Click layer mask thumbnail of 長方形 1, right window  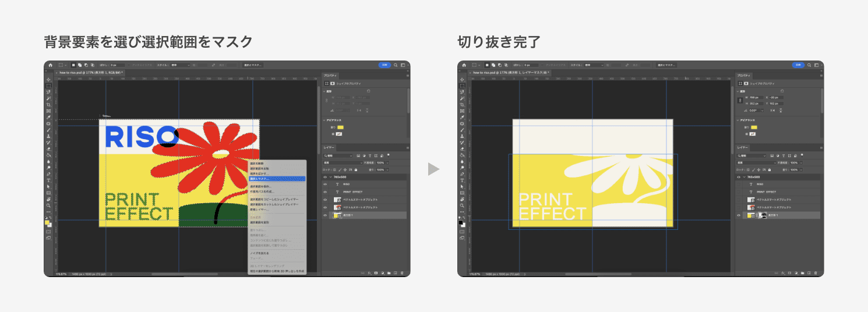click(x=764, y=215)
